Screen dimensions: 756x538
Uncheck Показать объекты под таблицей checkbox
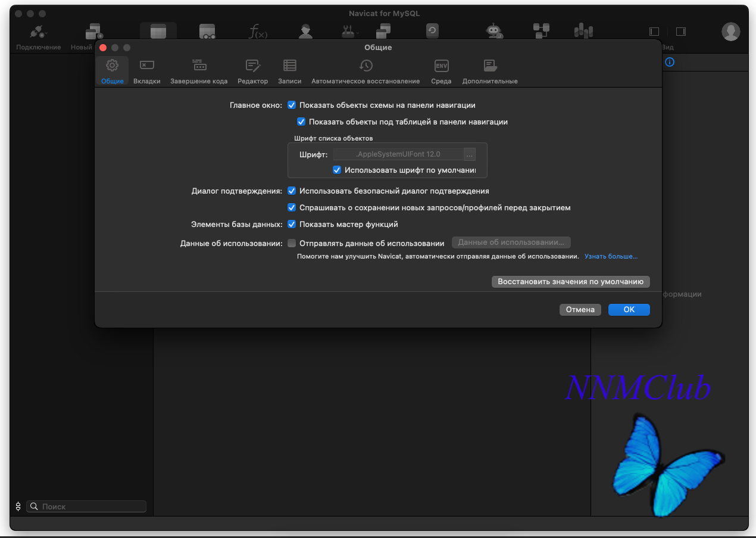[x=301, y=122]
